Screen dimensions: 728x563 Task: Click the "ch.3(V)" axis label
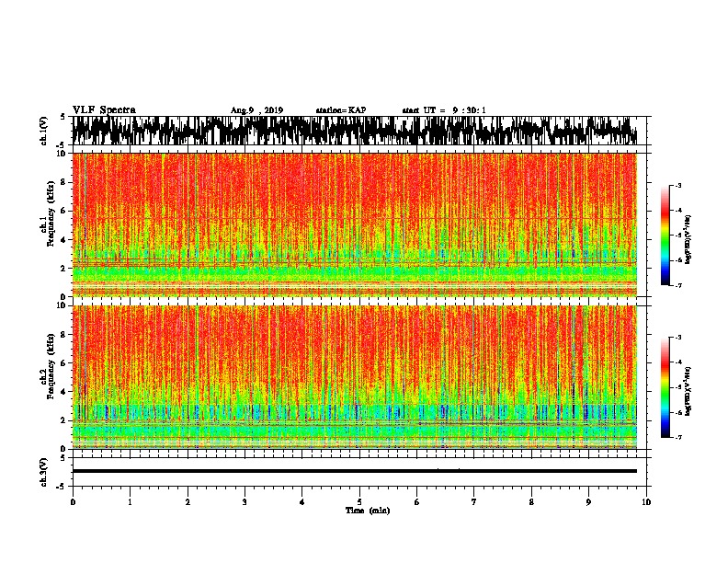[x=43, y=472]
